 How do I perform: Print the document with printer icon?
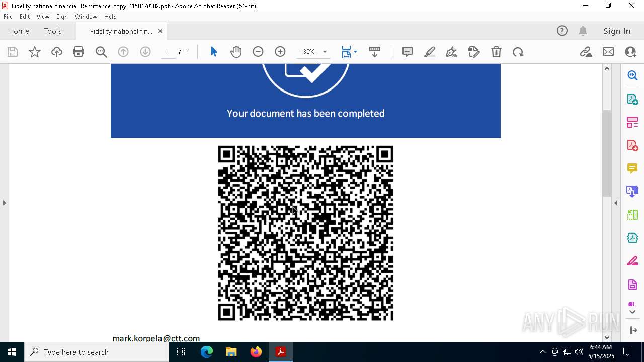(x=78, y=52)
